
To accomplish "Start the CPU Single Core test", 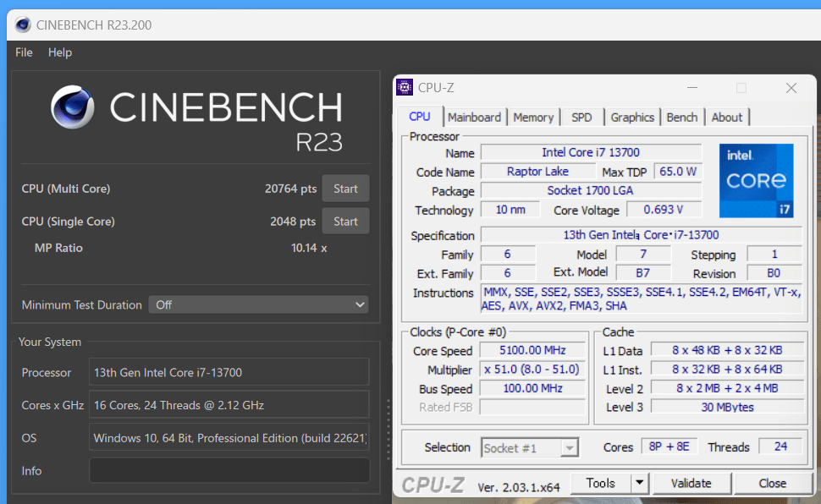I will pos(345,222).
